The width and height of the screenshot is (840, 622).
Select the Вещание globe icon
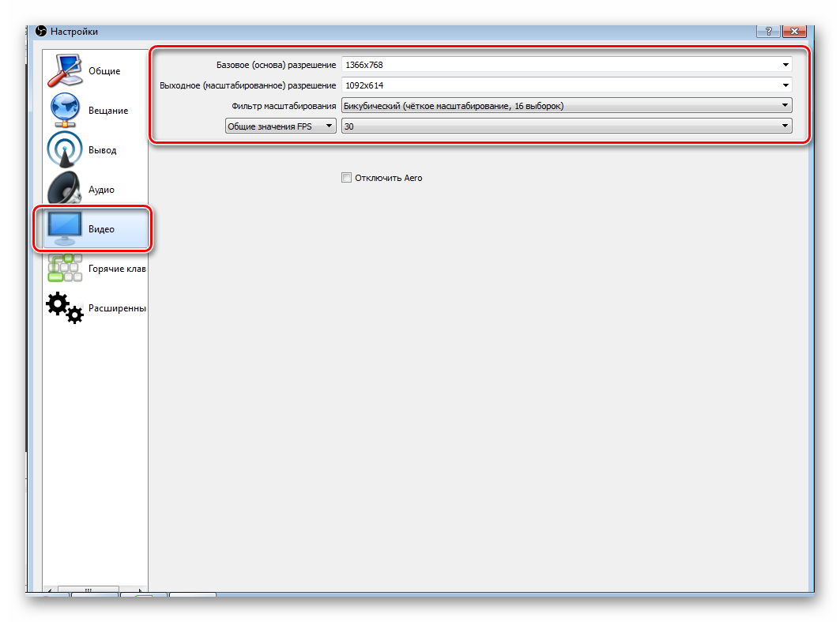65,110
